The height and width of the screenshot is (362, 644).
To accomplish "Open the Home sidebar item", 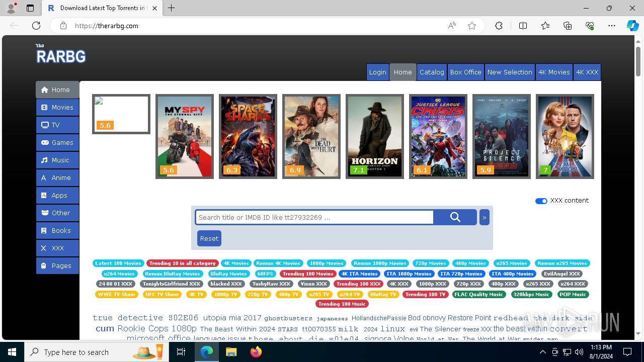I will point(57,89).
